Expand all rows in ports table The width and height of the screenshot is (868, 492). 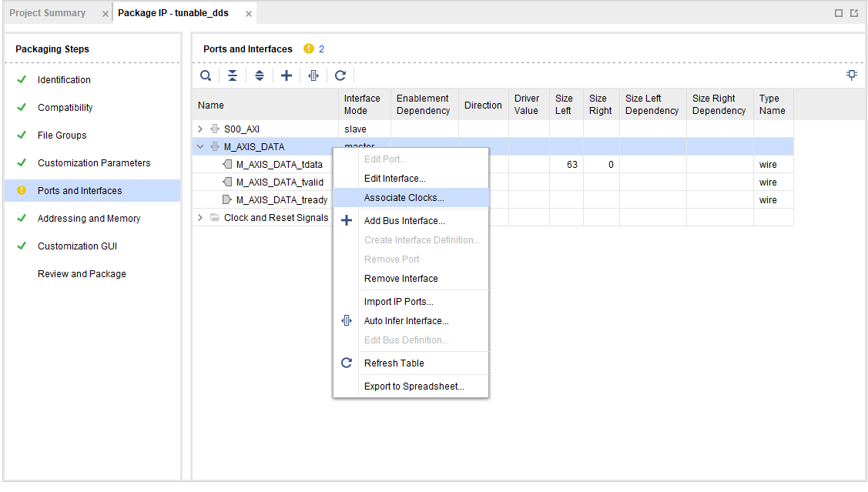click(x=259, y=75)
